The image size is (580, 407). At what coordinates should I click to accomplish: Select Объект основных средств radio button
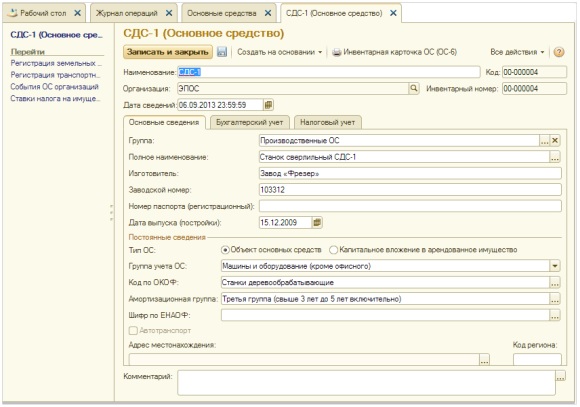[x=225, y=250]
